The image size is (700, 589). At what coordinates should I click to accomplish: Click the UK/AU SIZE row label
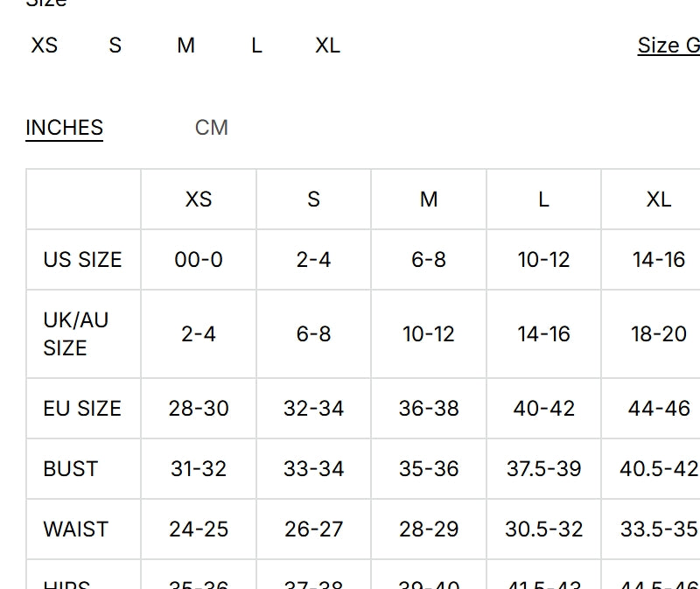pyautogui.click(x=76, y=333)
